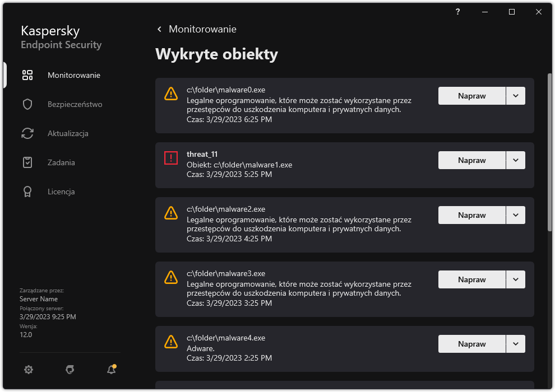The image size is (555, 392).
Task: Click the red alert icon for threat_11
Action: pyautogui.click(x=171, y=157)
